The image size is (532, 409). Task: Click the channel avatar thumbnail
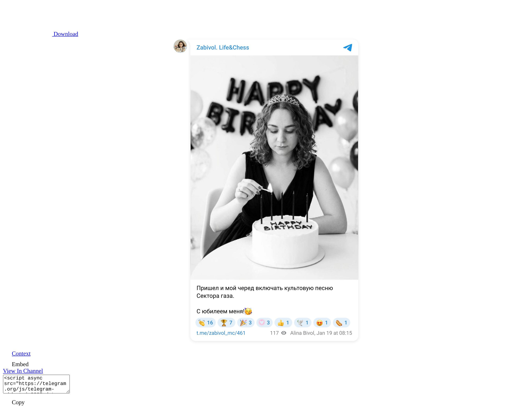[180, 46]
